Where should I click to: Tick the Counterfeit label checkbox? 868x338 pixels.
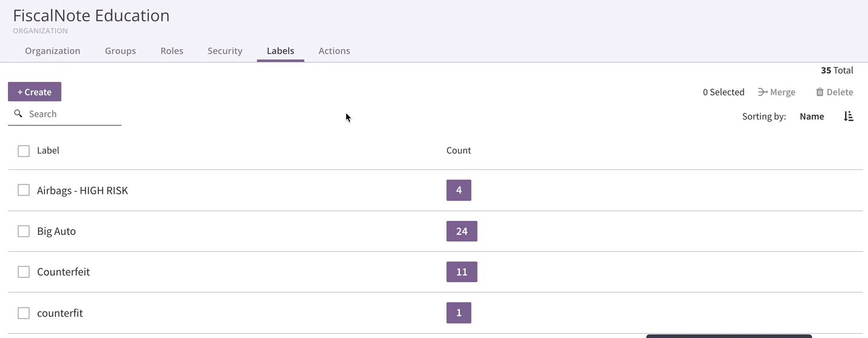click(24, 272)
